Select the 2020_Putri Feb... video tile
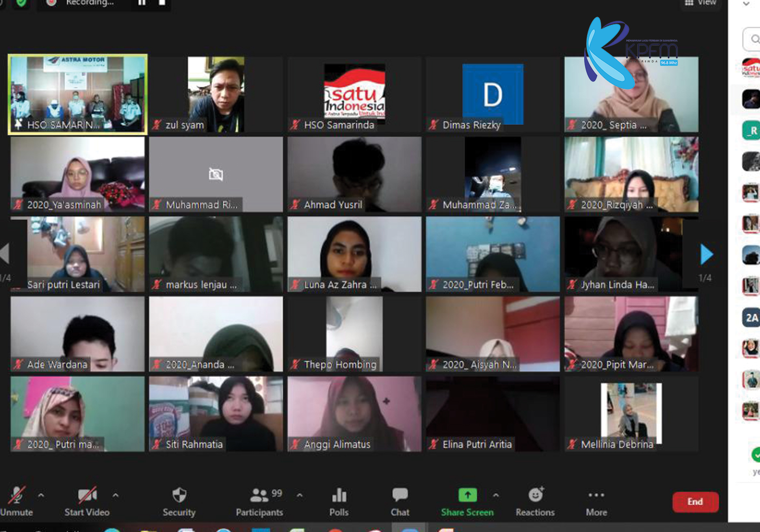This screenshot has width=760, height=532. (493, 254)
